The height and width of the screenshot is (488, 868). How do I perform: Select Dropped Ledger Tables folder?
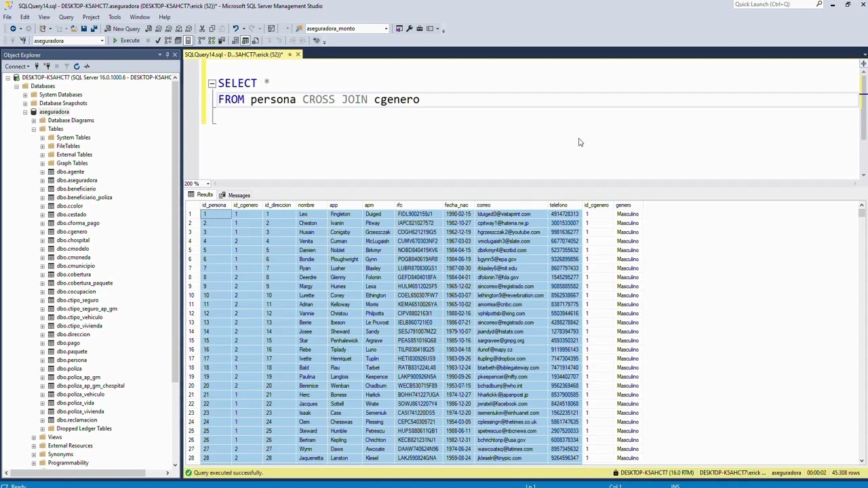click(84, 428)
